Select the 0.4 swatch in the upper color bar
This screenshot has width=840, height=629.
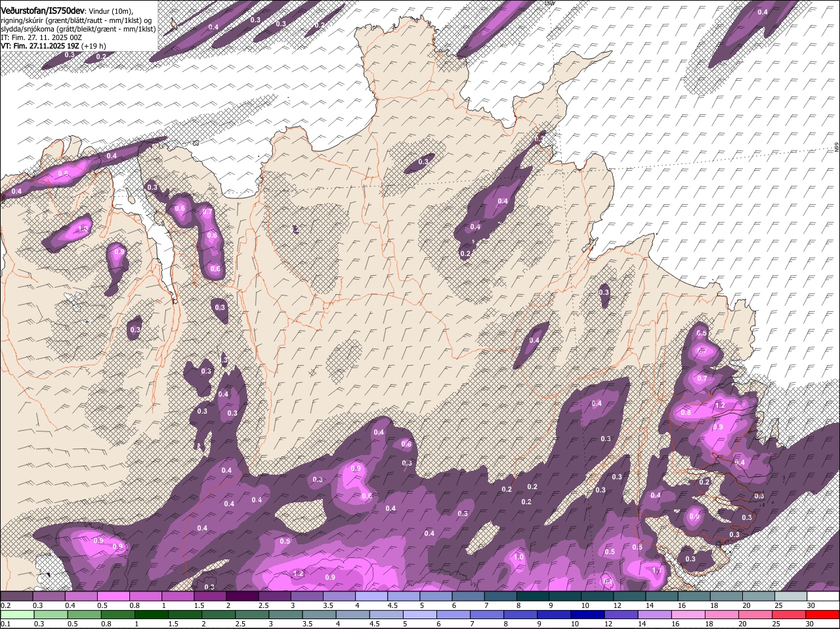81,596
